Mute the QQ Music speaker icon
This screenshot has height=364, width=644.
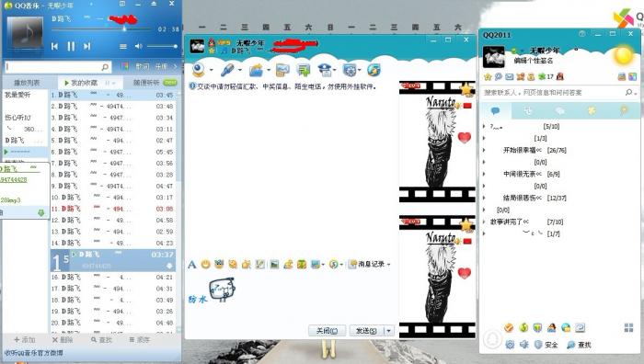tap(138, 46)
